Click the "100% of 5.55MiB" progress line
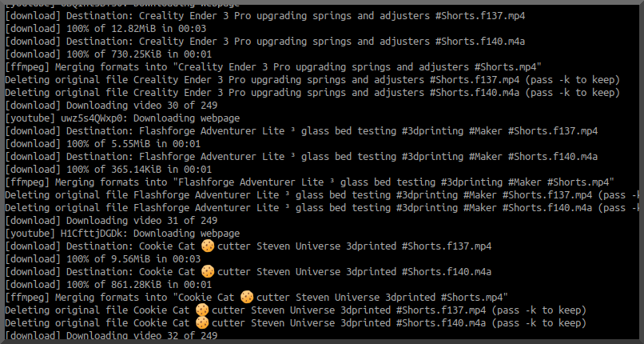The height and width of the screenshot is (344, 644). pyautogui.click(x=105, y=143)
